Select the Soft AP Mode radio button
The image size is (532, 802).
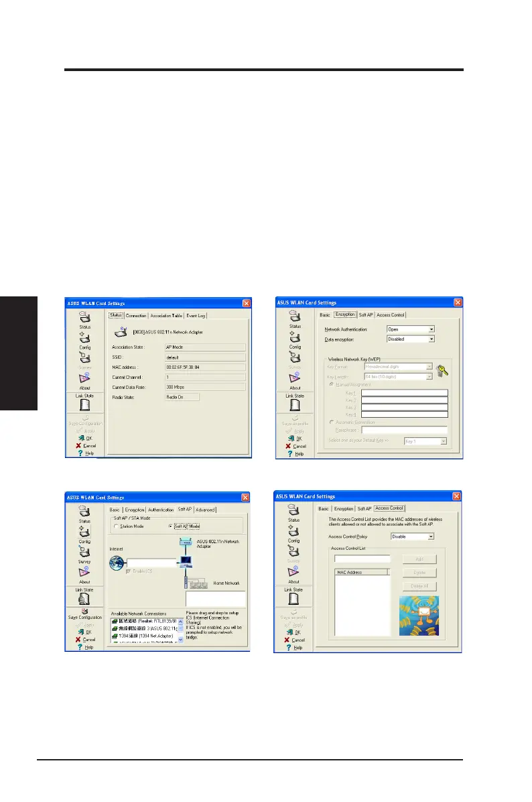(171, 526)
